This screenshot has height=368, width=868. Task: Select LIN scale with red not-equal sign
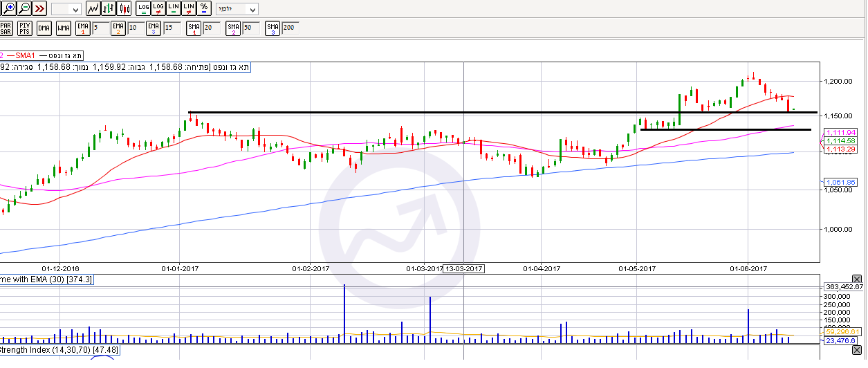coord(189,9)
